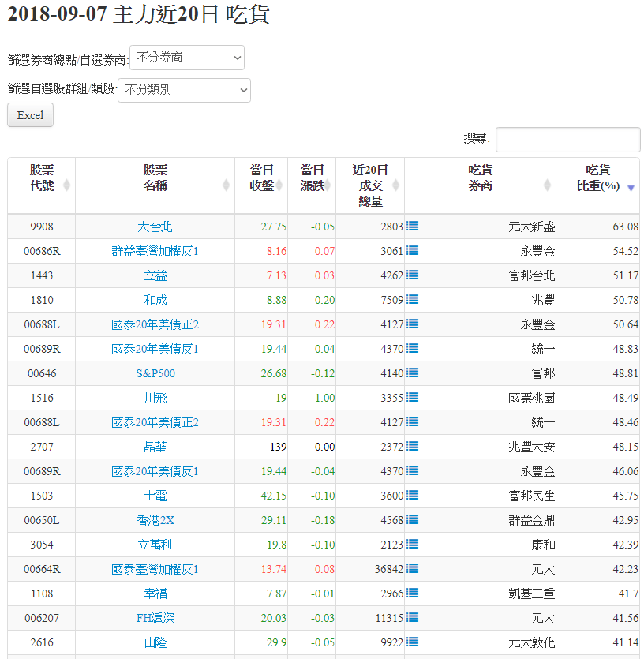The height and width of the screenshot is (659, 644).
Task: Sort by 近20日成交總量 column header
Action: pyautogui.click(x=369, y=185)
